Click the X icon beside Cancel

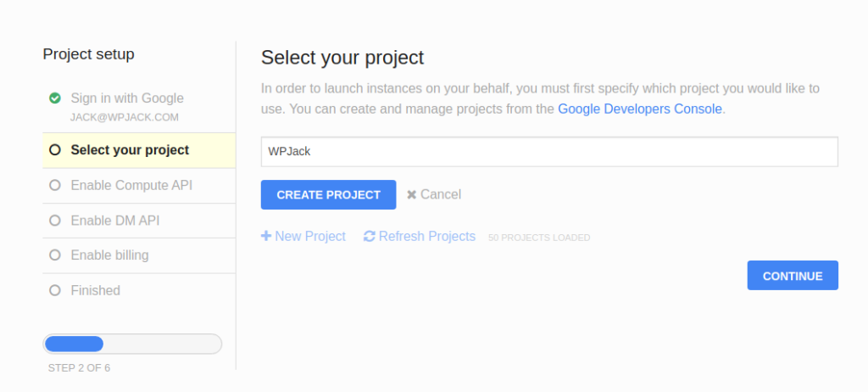pos(411,194)
